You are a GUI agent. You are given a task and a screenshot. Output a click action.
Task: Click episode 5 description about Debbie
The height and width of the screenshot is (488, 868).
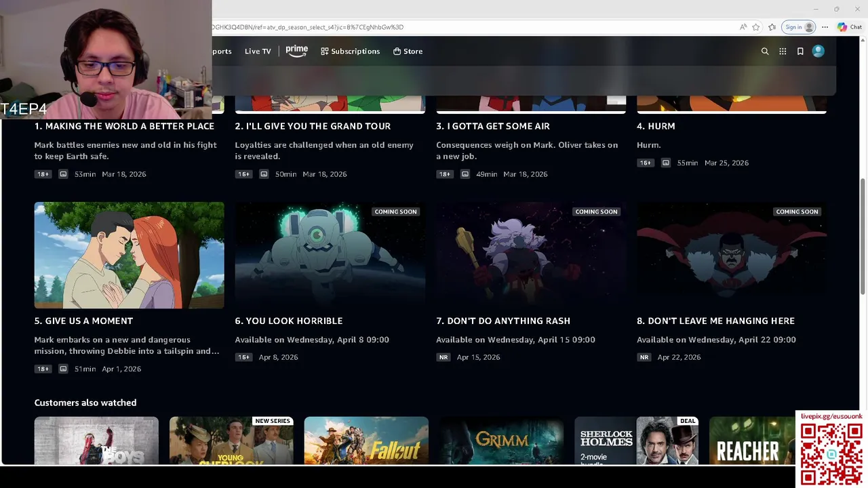[x=127, y=345]
